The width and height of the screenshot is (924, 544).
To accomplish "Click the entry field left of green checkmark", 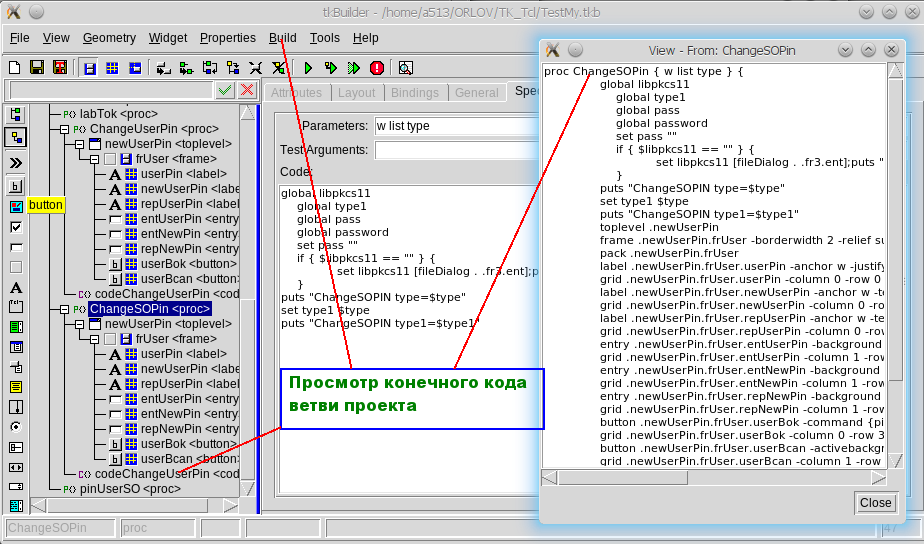I will pos(110,90).
